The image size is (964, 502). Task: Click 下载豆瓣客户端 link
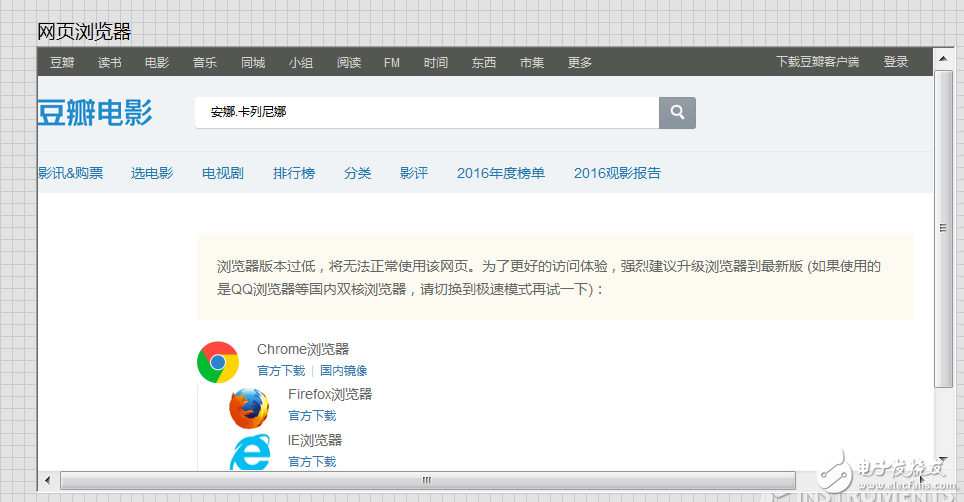[817, 61]
